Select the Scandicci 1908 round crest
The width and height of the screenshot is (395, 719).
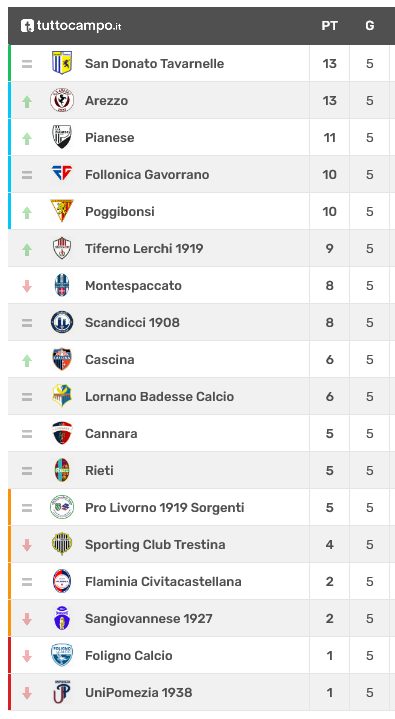point(62,322)
